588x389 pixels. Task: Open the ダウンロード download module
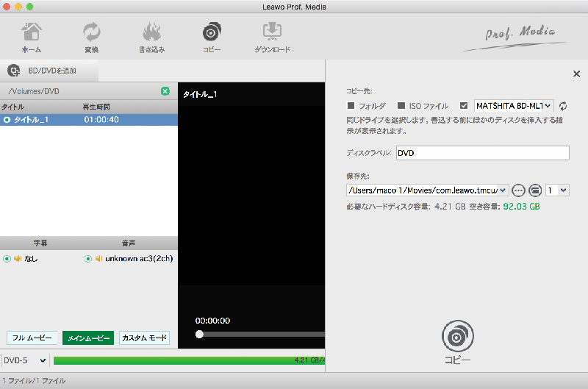coord(272,38)
